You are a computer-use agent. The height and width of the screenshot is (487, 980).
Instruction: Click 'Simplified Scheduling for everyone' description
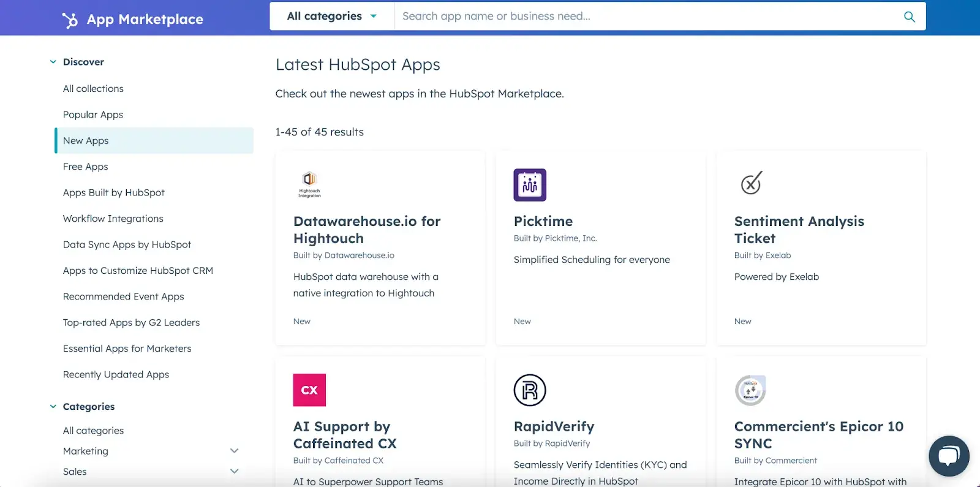(x=592, y=260)
